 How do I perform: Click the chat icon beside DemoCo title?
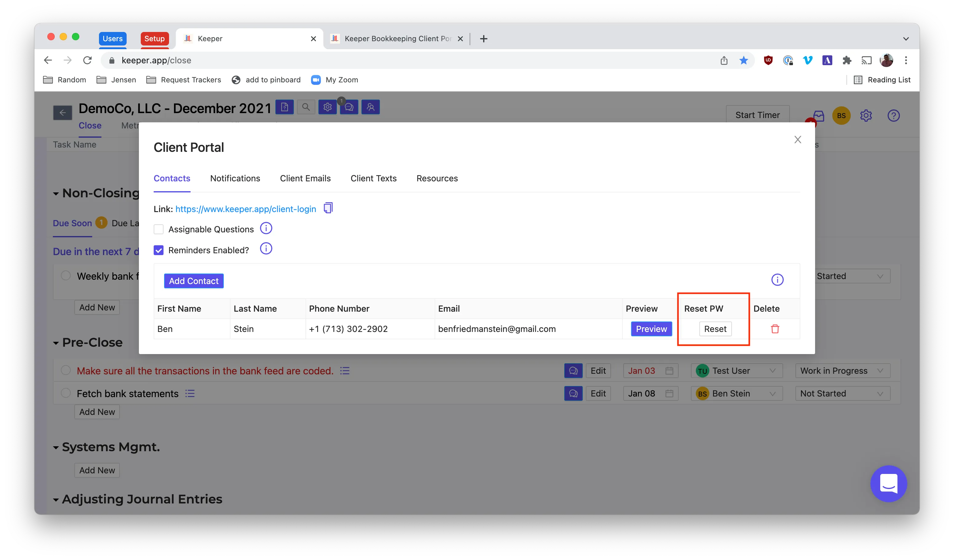click(x=349, y=107)
